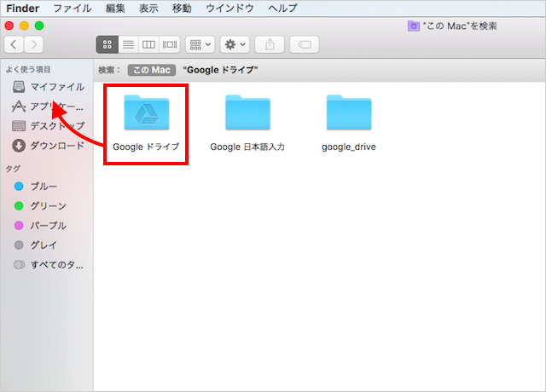Click the Share toolbar button
The width and height of the screenshot is (546, 392).
(270, 44)
